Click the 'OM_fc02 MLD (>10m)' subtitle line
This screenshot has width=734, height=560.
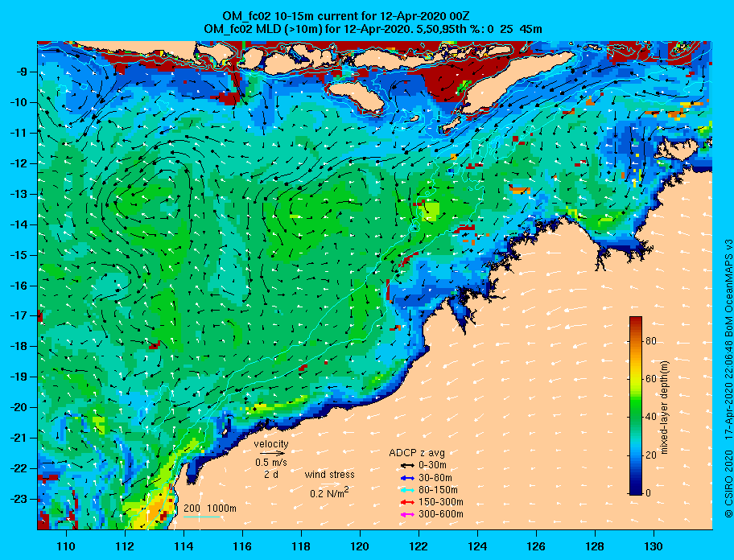pos(373,29)
